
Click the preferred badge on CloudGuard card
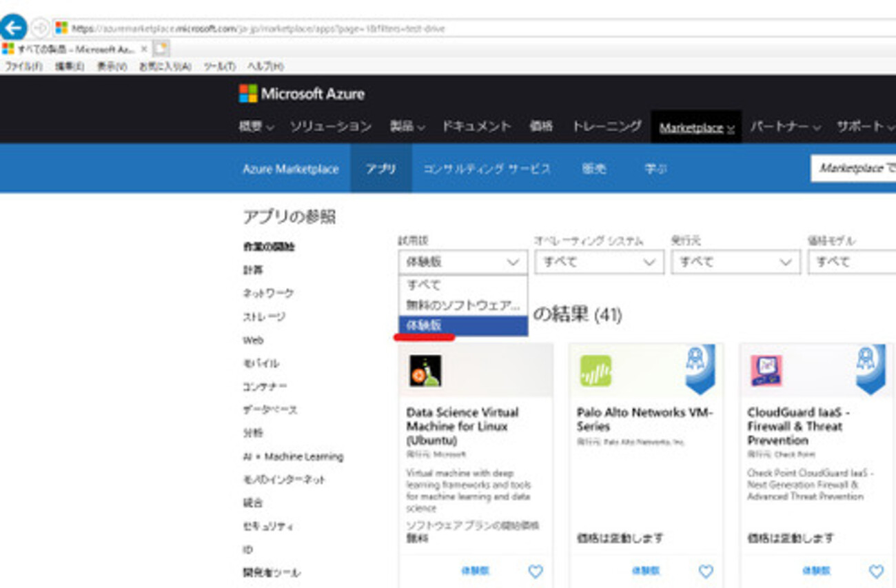pos(870,368)
